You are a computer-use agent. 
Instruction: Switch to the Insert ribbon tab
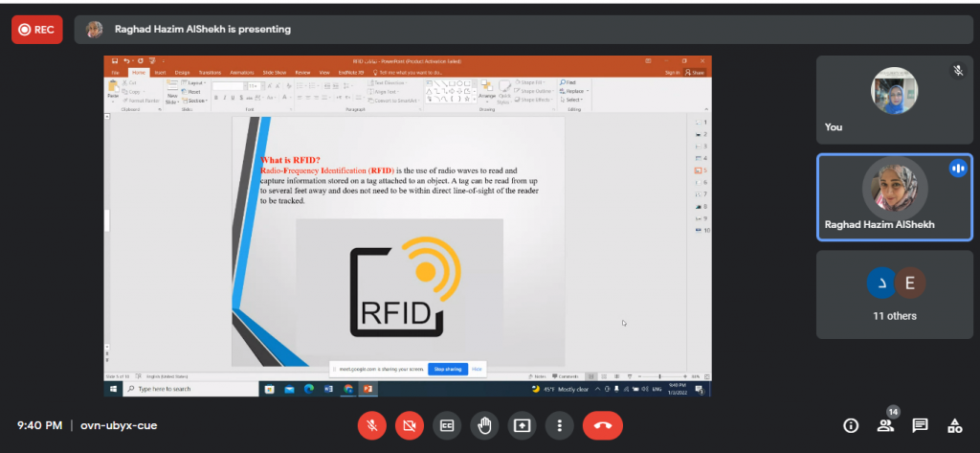pyautogui.click(x=159, y=72)
